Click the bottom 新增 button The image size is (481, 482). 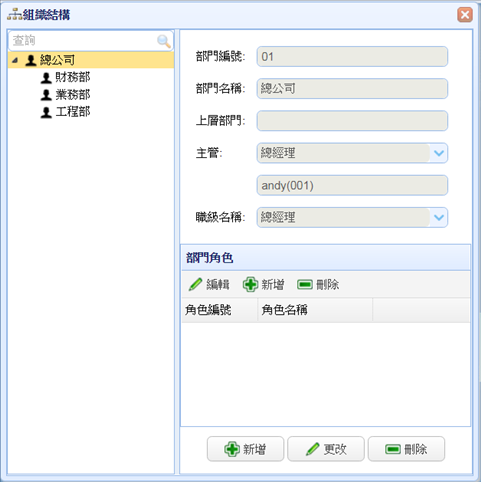pyautogui.click(x=245, y=449)
